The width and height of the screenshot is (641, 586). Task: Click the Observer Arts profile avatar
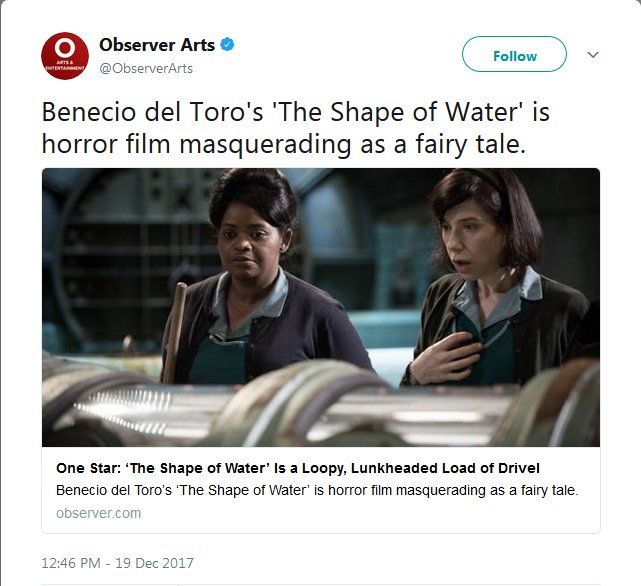pyautogui.click(x=65, y=56)
